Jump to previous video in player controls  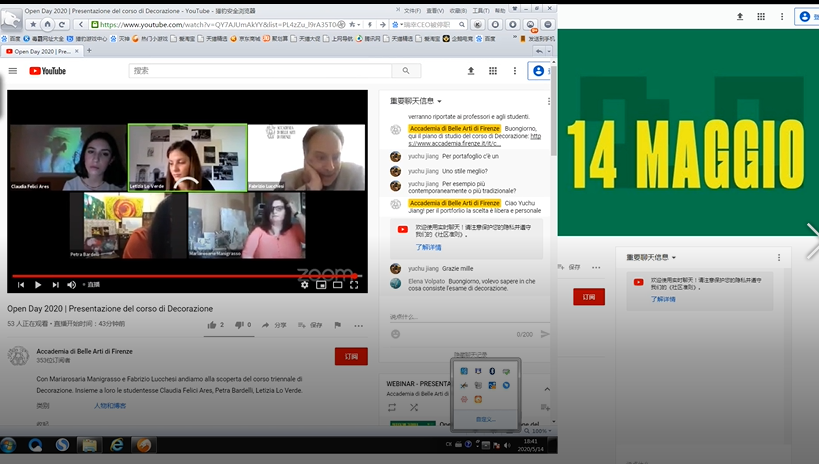point(21,285)
